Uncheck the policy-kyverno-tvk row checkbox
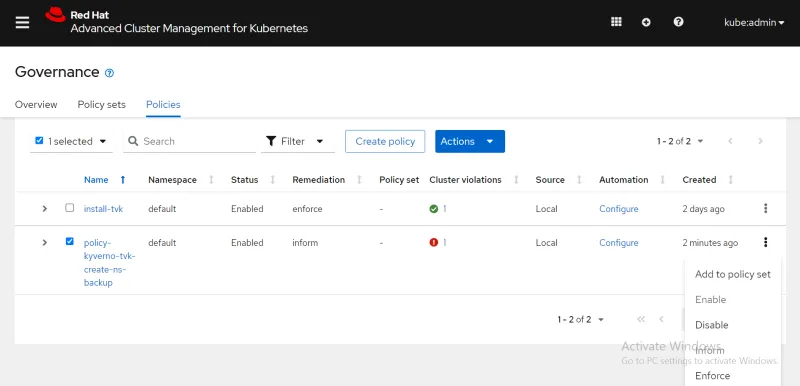This screenshot has height=386, width=800. point(69,241)
